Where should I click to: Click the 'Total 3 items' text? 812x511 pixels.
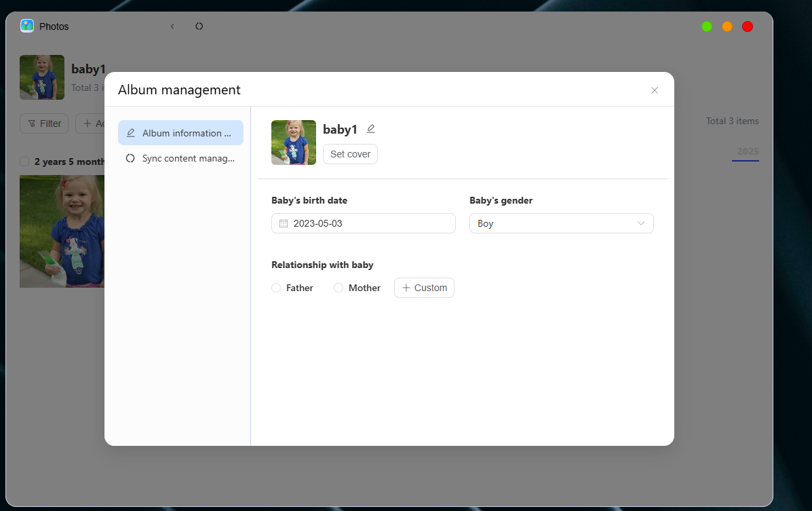[732, 121]
